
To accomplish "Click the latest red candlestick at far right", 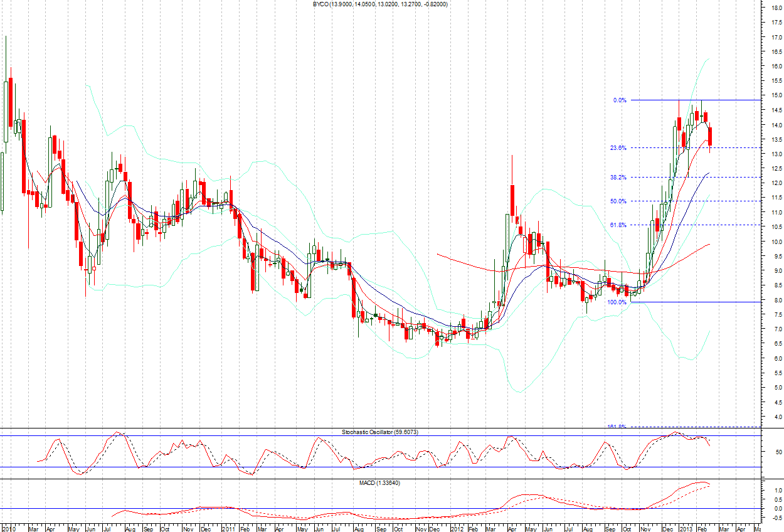I will click(x=710, y=137).
